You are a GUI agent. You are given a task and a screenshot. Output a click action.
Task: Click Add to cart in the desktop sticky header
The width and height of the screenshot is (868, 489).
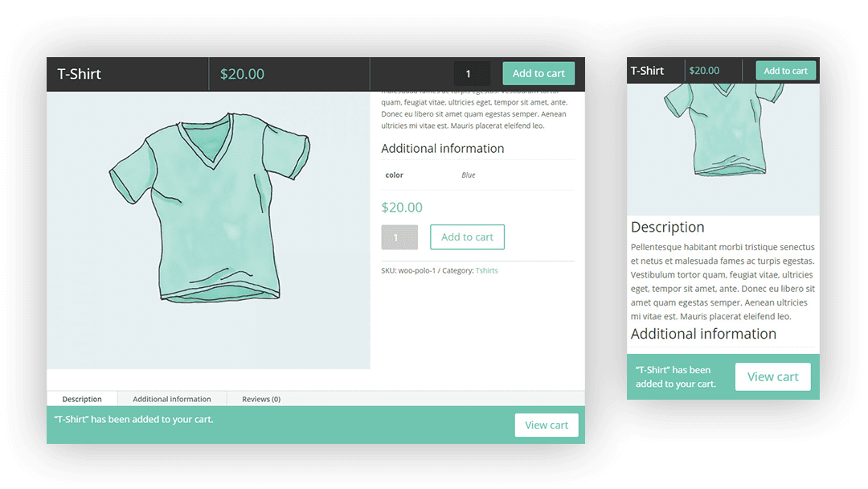(x=538, y=73)
